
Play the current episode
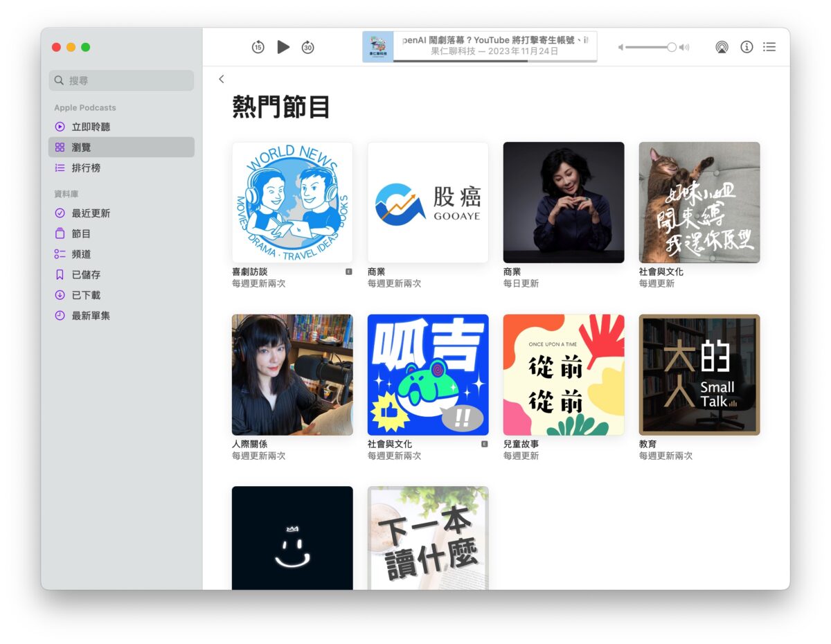283,47
